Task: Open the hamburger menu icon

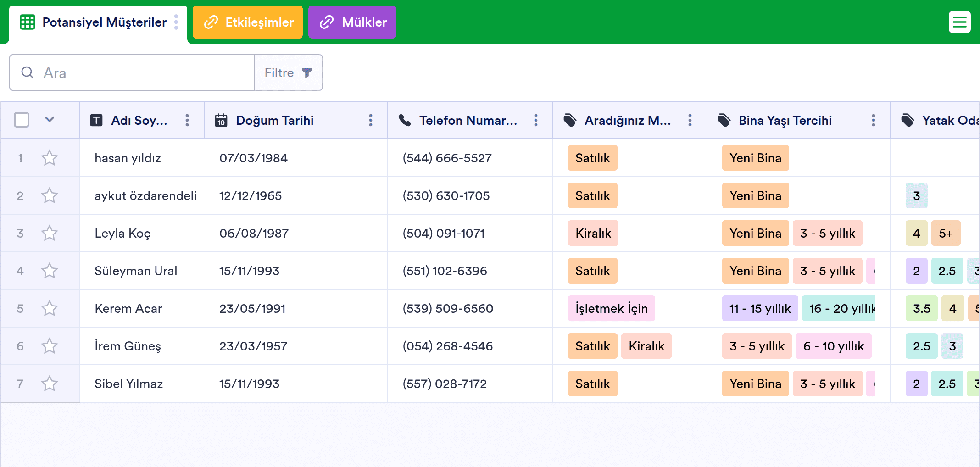Action: coord(959,22)
